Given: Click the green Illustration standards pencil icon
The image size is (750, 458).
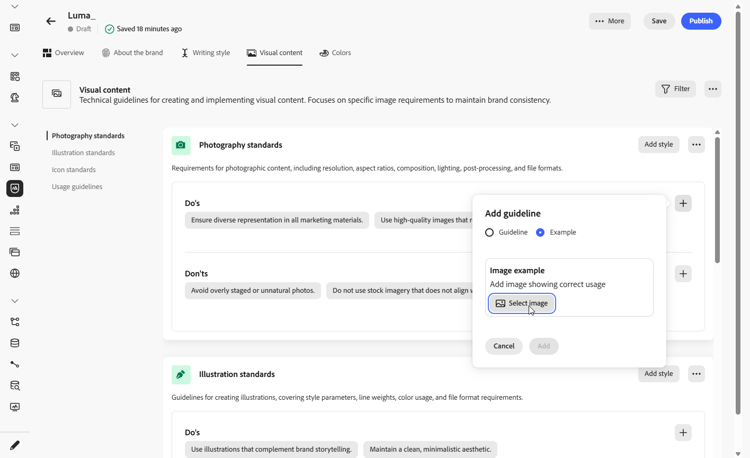Looking at the screenshot, I should 181,374.
